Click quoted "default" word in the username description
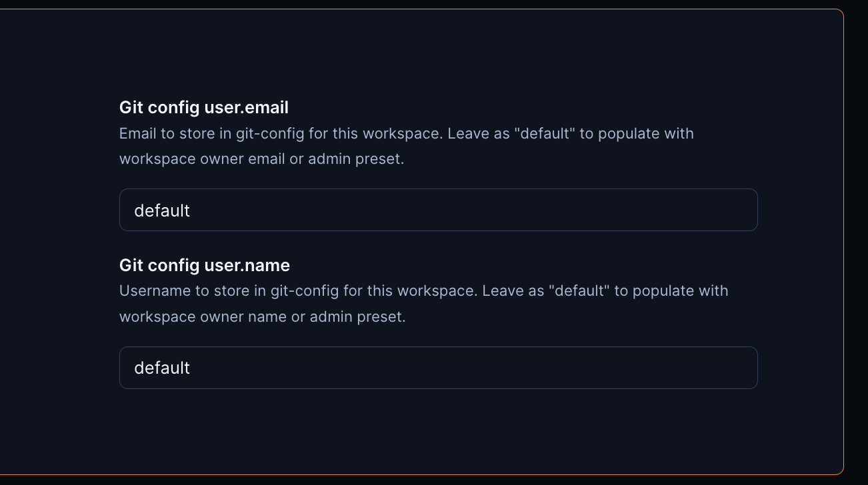The image size is (868, 485). 580,291
